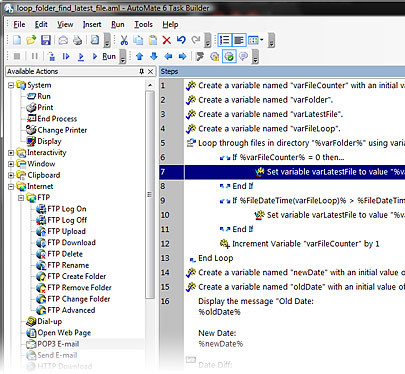Create a new task with the New icon

17,40
